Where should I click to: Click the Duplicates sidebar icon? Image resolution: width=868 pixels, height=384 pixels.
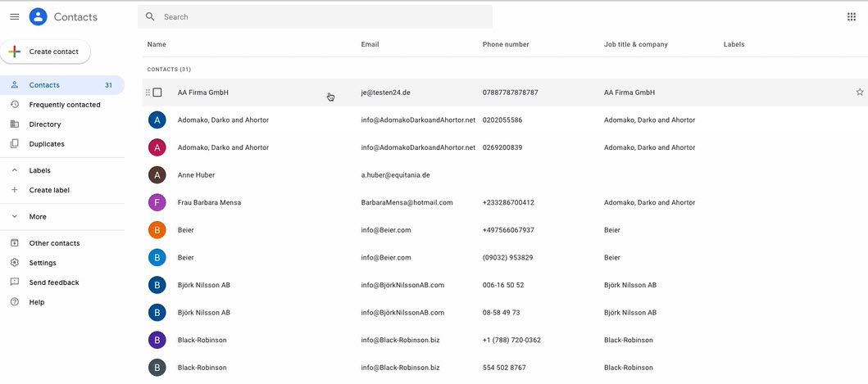[14, 144]
